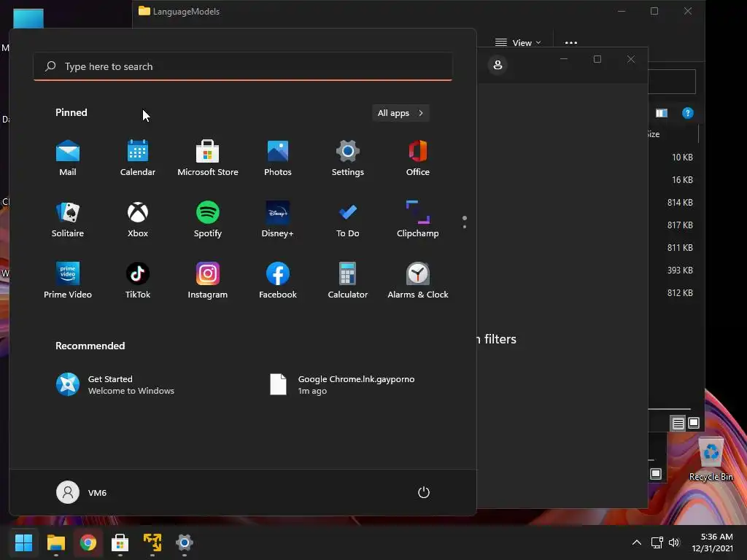Open the Photos app
The height and width of the screenshot is (560, 747).
pyautogui.click(x=278, y=158)
